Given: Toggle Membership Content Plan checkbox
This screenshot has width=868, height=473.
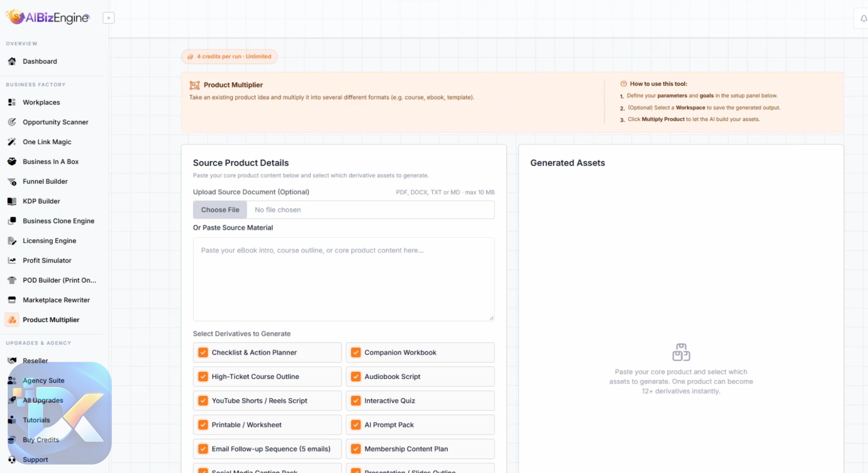Looking at the screenshot, I should pyautogui.click(x=356, y=449).
